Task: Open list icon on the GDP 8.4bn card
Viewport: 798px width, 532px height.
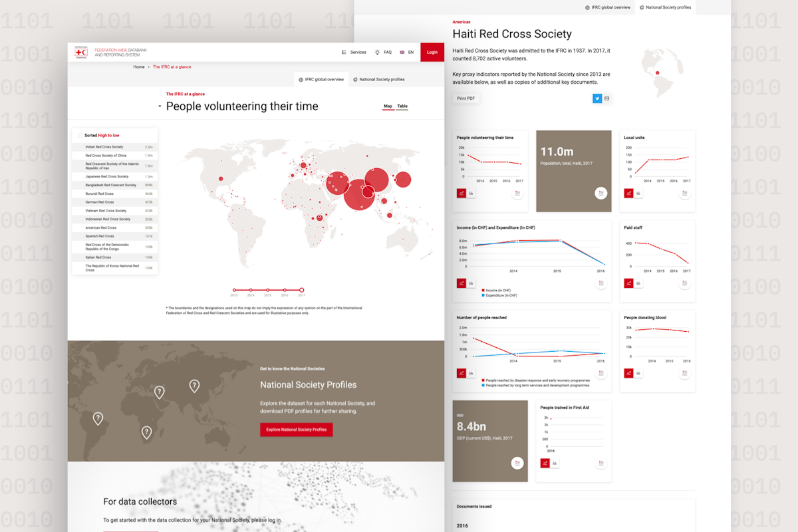Action: coord(517,464)
